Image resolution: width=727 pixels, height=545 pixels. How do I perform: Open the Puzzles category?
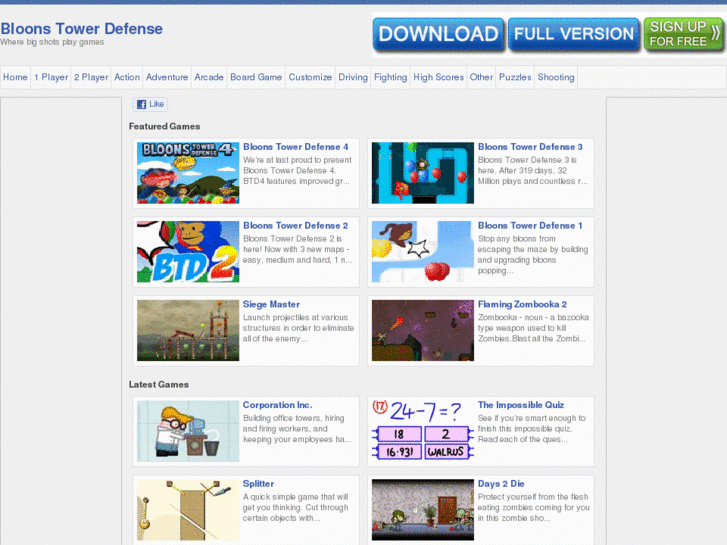tap(515, 77)
